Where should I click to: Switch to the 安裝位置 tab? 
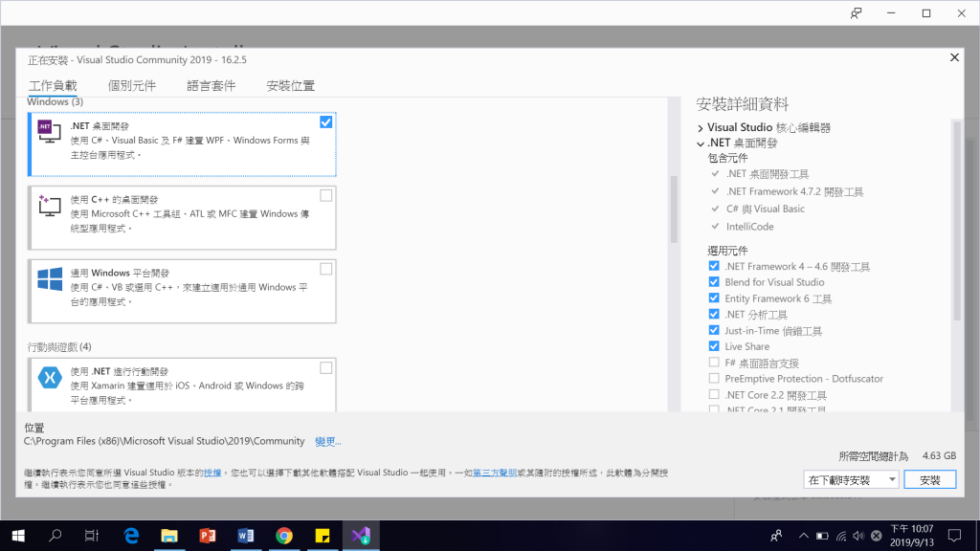tap(291, 85)
